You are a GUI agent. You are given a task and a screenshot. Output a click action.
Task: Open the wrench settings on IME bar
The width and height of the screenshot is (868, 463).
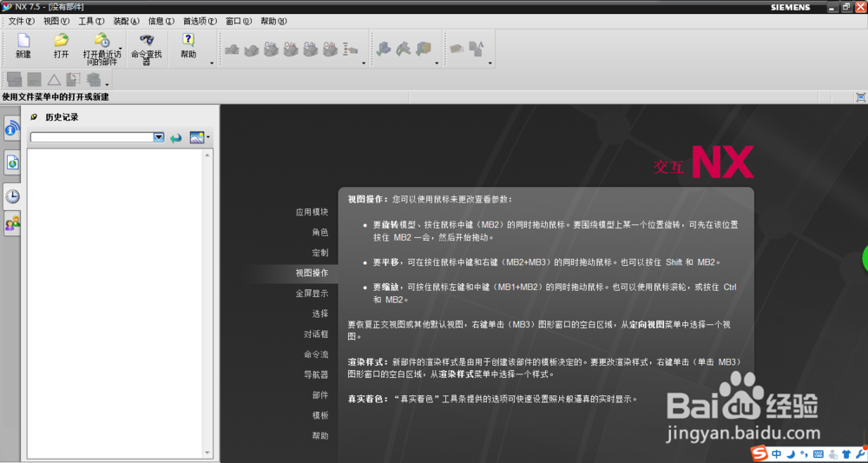click(x=859, y=454)
